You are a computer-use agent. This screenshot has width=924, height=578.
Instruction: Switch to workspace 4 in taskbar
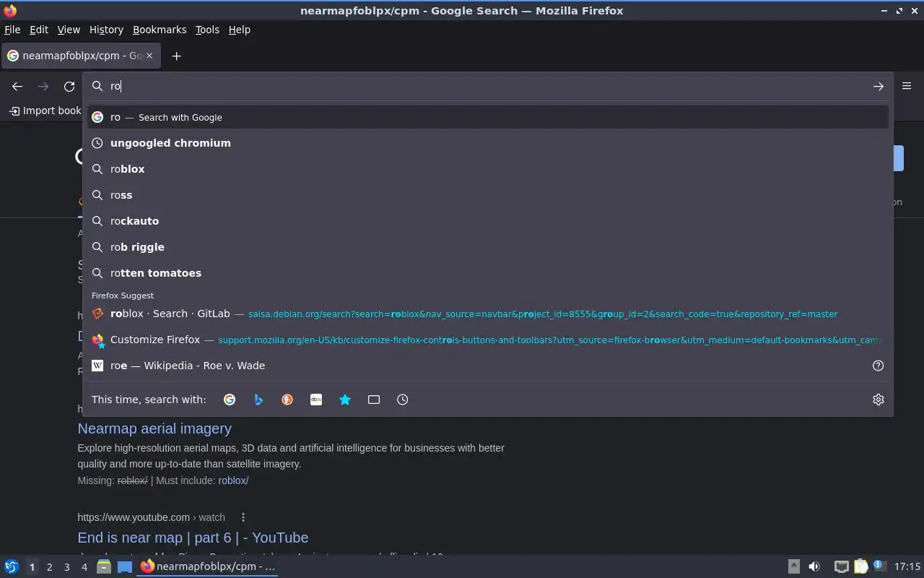tap(84, 567)
